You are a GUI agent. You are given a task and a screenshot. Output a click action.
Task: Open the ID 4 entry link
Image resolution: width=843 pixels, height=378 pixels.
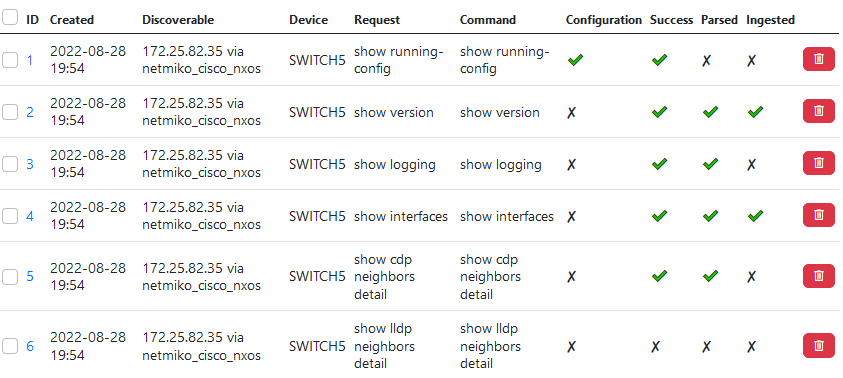tap(30, 216)
